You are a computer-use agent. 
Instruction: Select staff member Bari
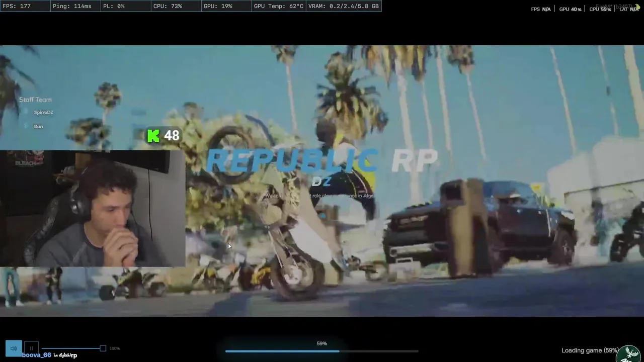click(38, 126)
